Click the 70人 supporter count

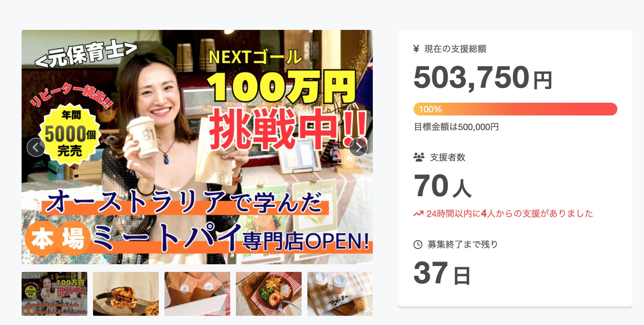[x=442, y=186]
